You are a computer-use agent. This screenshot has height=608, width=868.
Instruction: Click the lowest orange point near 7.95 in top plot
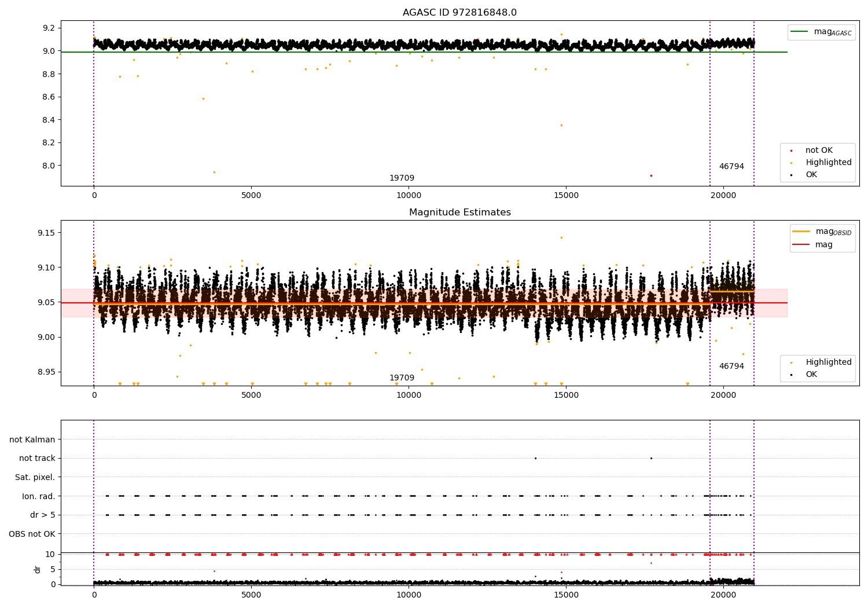tap(214, 172)
